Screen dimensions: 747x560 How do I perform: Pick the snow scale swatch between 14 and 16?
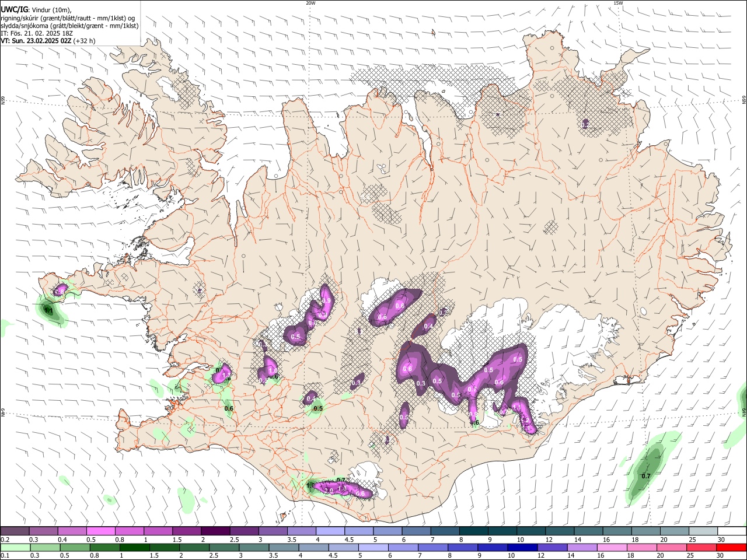(589, 531)
